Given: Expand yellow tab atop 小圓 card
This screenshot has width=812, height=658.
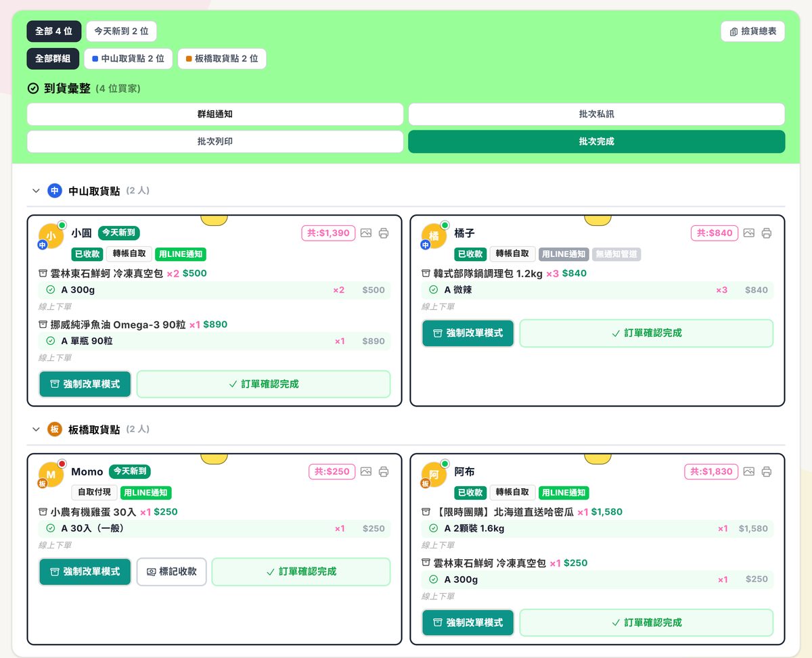Looking at the screenshot, I should click(x=215, y=220).
